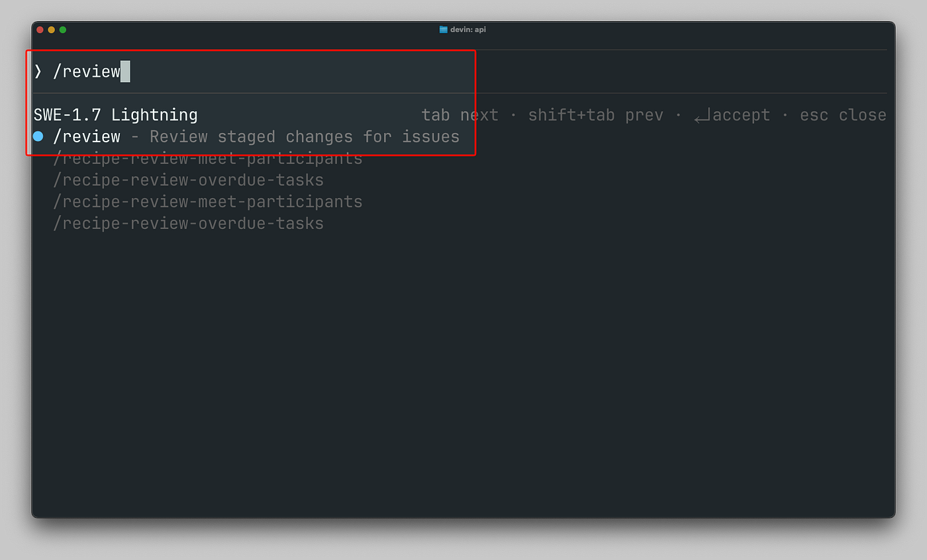The height and width of the screenshot is (560, 927).
Task: Click the 'devin: api' window title
Action: 468,30
